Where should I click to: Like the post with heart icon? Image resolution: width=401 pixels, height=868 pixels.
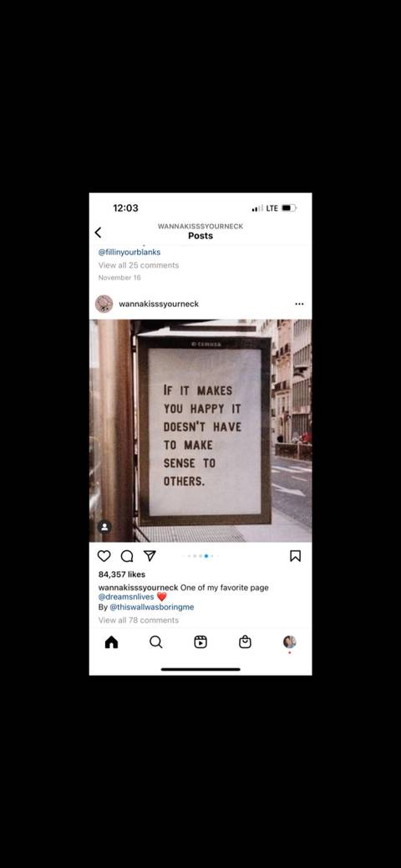pos(104,556)
